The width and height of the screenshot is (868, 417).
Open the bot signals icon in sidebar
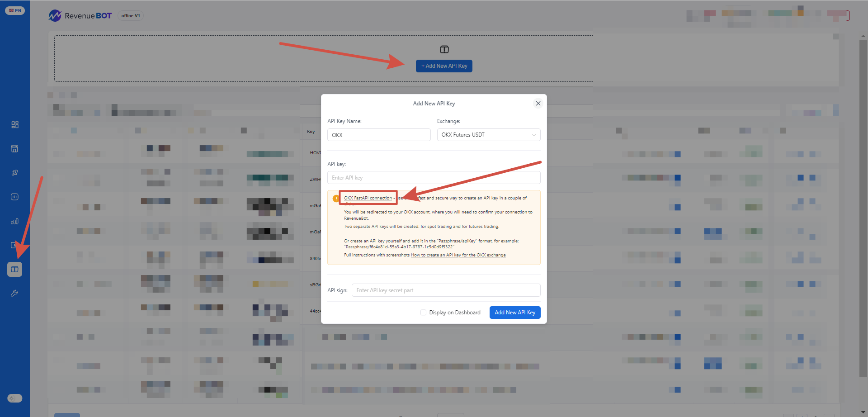point(15,197)
